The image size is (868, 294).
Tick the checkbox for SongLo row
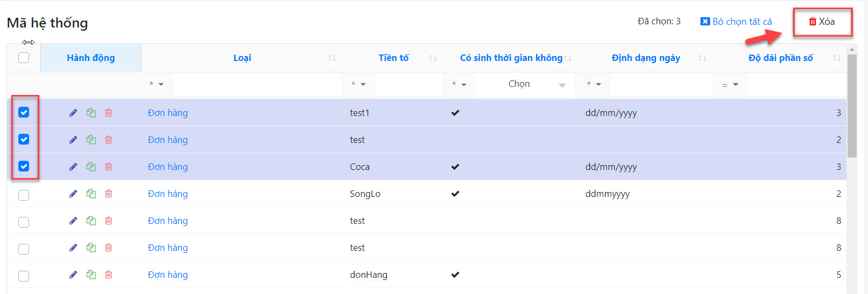(x=24, y=195)
